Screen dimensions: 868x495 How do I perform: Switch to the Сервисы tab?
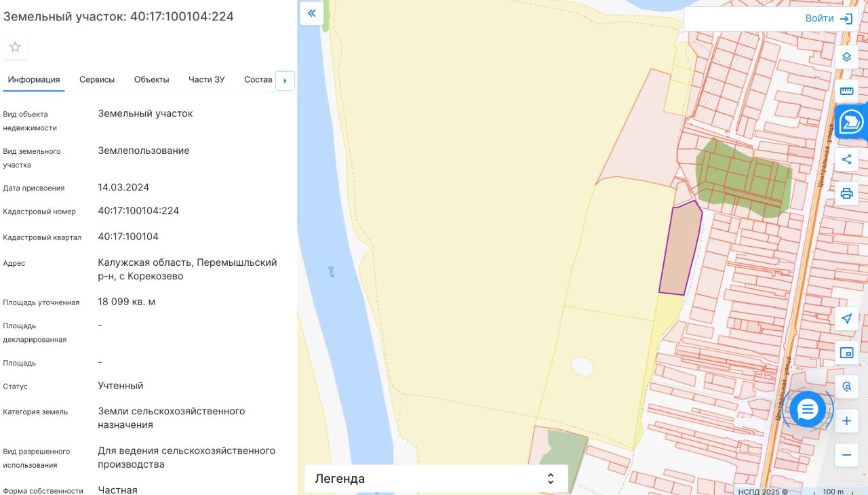[x=97, y=79]
